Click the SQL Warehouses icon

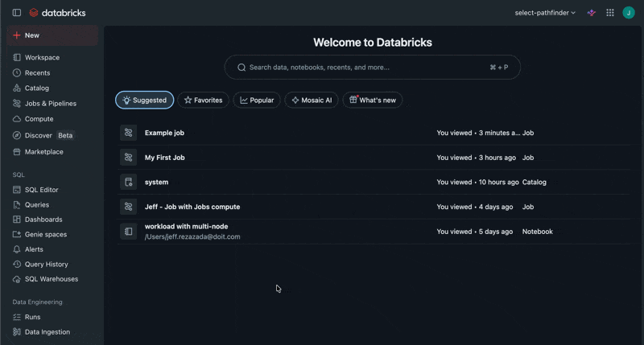(17, 279)
